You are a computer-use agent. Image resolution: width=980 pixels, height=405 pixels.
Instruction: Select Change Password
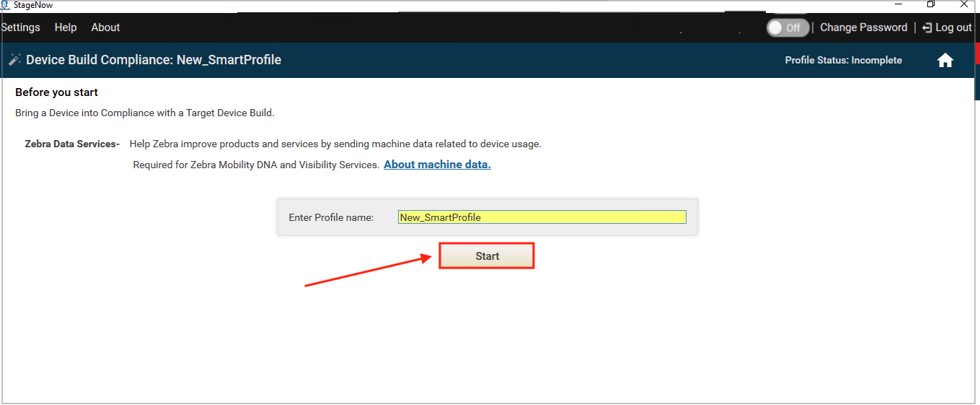863,27
